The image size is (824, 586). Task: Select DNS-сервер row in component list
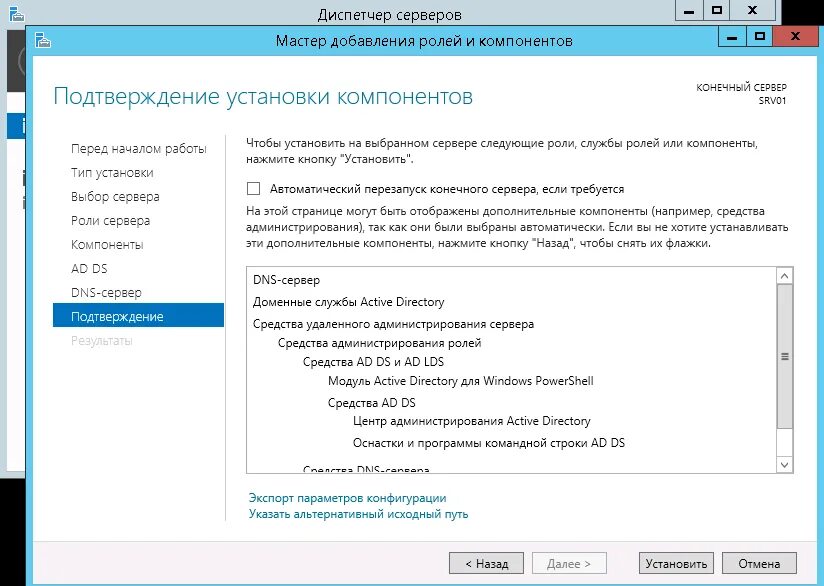[286, 280]
